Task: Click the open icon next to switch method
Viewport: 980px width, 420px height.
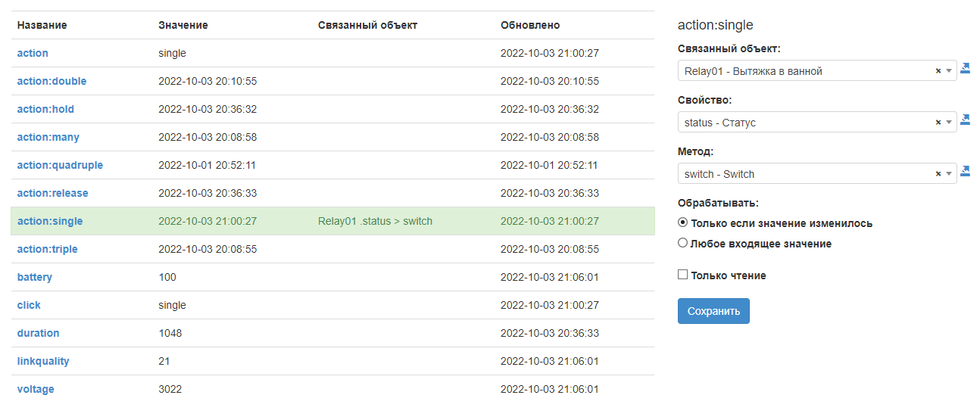Action: [x=965, y=171]
